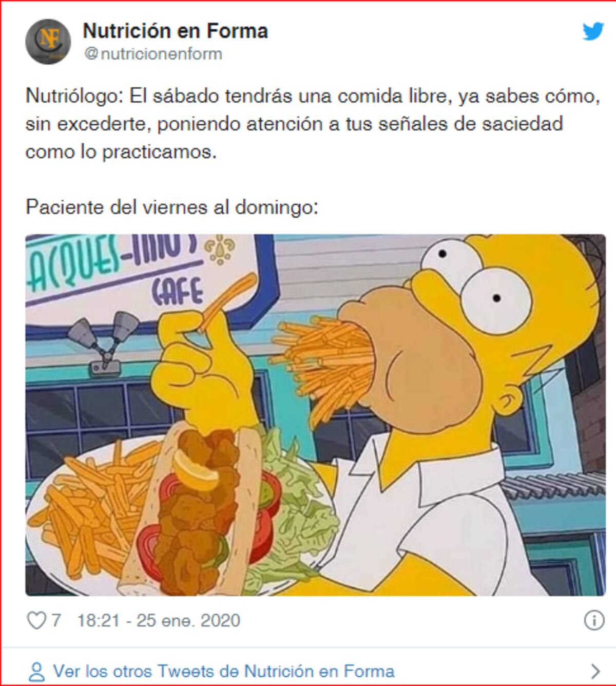Image resolution: width=616 pixels, height=686 pixels.
Task: Visit the @nutricionenform handle
Action: [152, 54]
